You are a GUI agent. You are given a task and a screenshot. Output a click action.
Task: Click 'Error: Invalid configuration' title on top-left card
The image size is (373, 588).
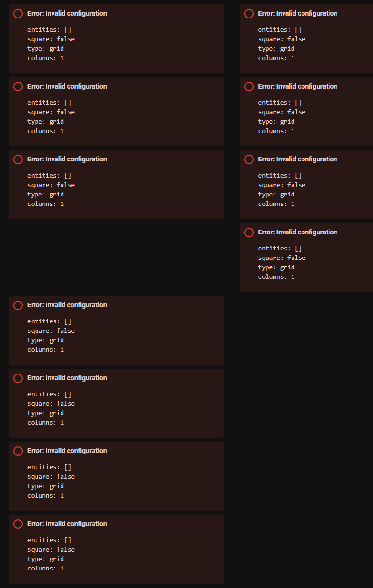tap(67, 14)
